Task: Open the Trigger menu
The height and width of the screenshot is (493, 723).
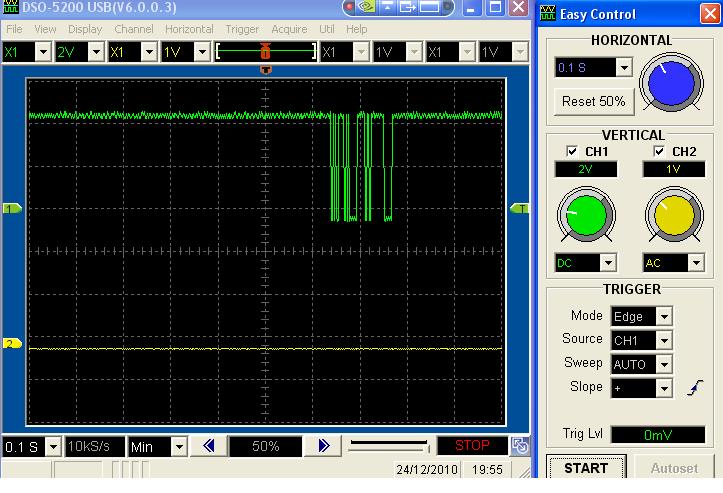Action: tap(242, 29)
